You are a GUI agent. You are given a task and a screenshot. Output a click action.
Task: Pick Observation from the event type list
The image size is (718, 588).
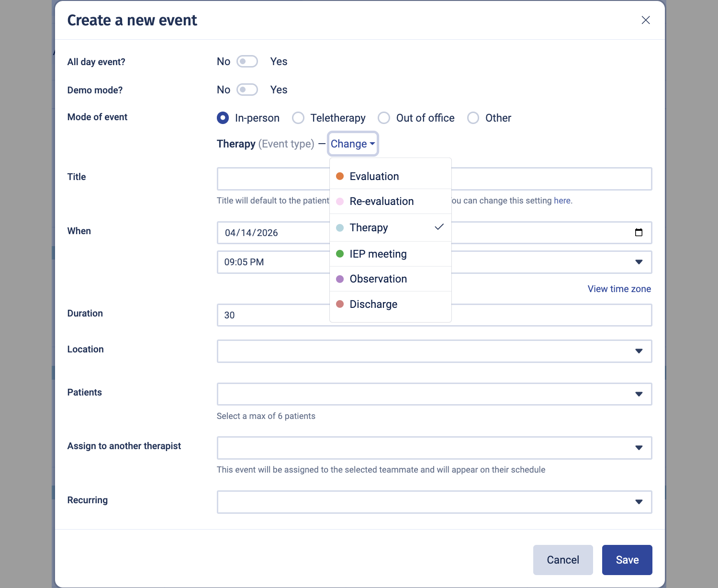(378, 279)
